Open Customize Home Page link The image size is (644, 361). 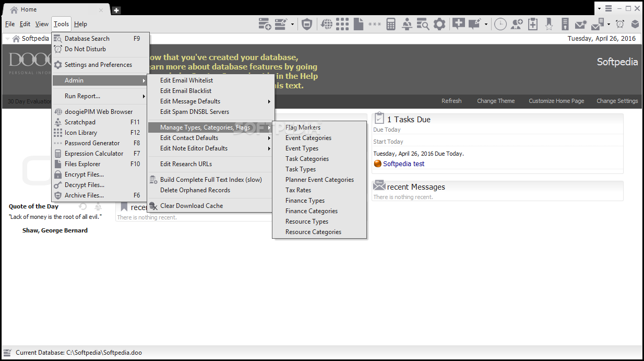click(x=556, y=101)
